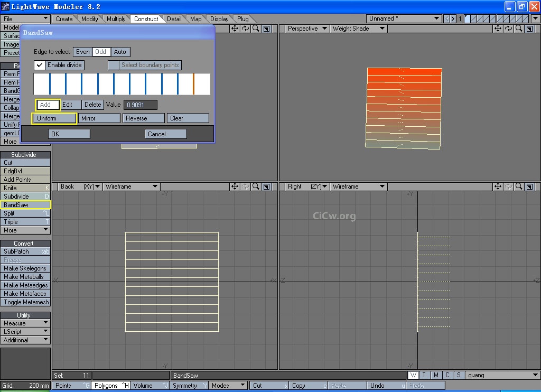Open the Multiply tab
The image size is (541, 392).
coord(116,19)
